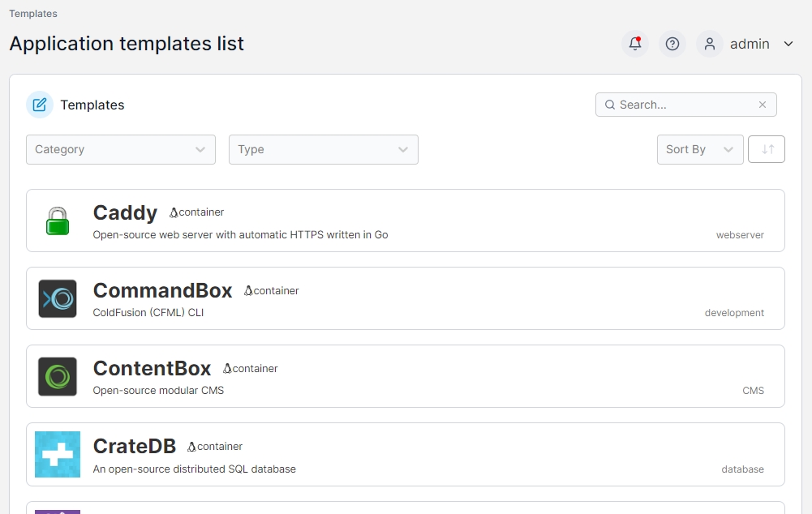Open the Sort By dropdown
The width and height of the screenshot is (812, 514).
(700, 149)
